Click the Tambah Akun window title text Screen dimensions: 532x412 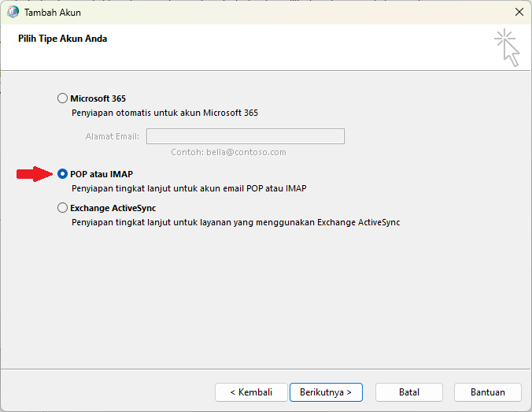coord(53,13)
